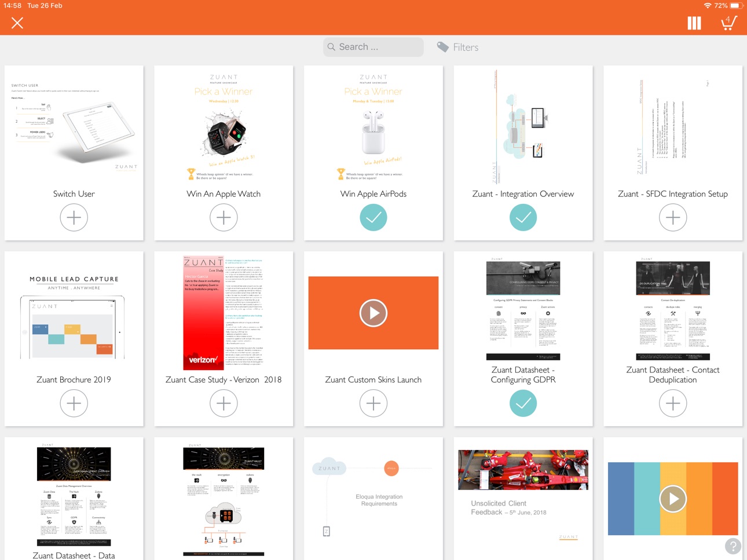Open the Win Apple AirPods poster thumbnail
Image resolution: width=747 pixels, height=560 pixels.
click(x=373, y=127)
